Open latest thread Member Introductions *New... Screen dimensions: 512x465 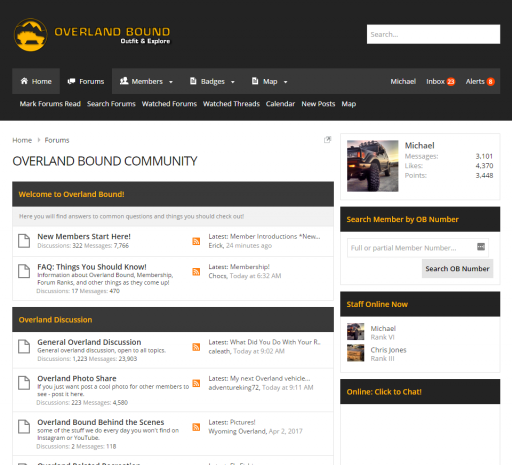(275, 237)
